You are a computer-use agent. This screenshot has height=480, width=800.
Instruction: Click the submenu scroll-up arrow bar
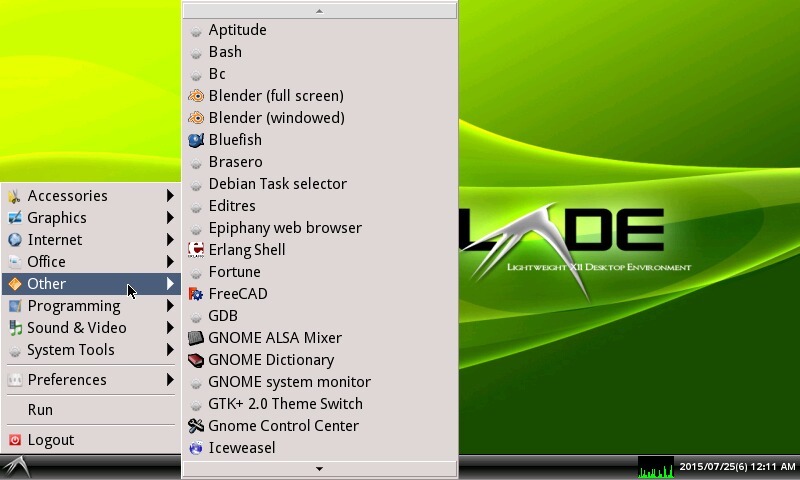pos(319,11)
